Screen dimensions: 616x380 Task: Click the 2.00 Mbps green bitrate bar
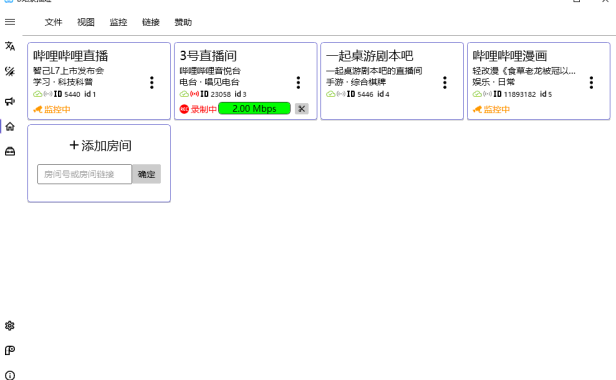254,108
